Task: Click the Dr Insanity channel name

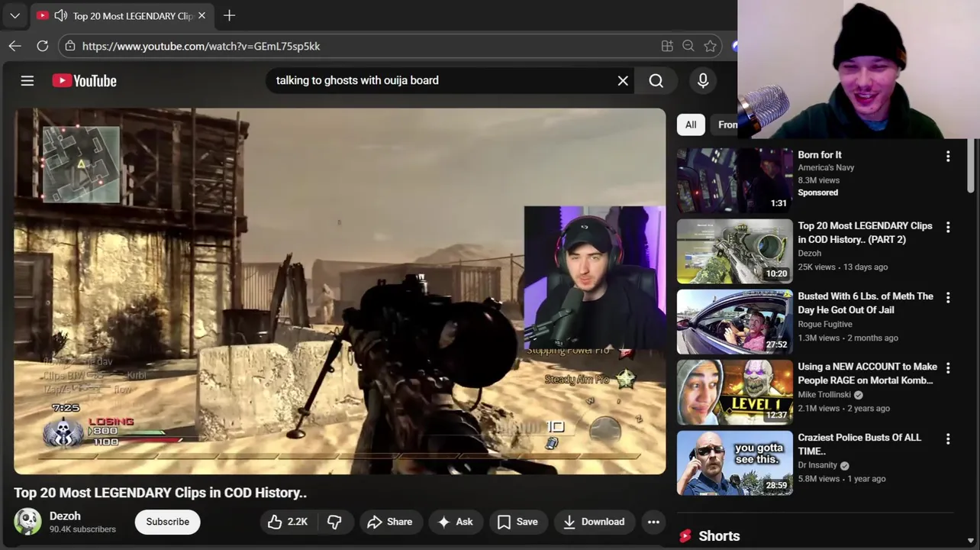Action: [x=817, y=465]
